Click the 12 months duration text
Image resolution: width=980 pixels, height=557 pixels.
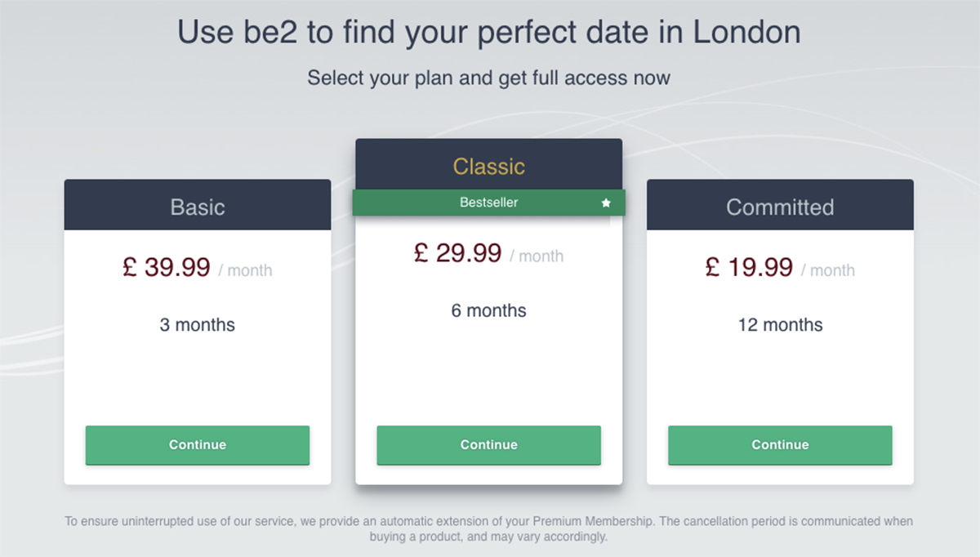tap(780, 325)
